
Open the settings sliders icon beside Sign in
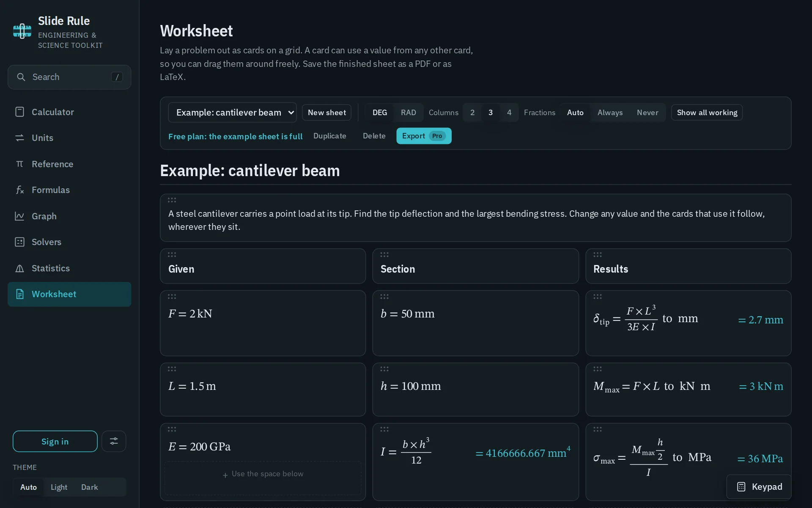(114, 441)
